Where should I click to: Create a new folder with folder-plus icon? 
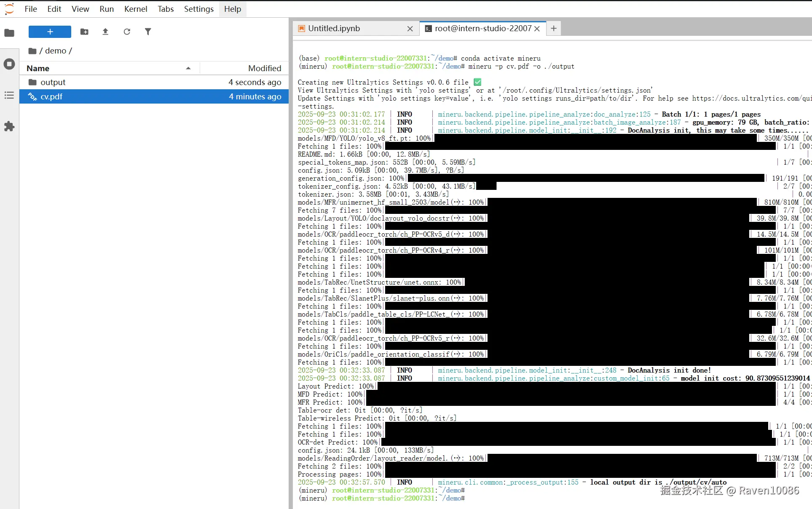[x=84, y=32]
